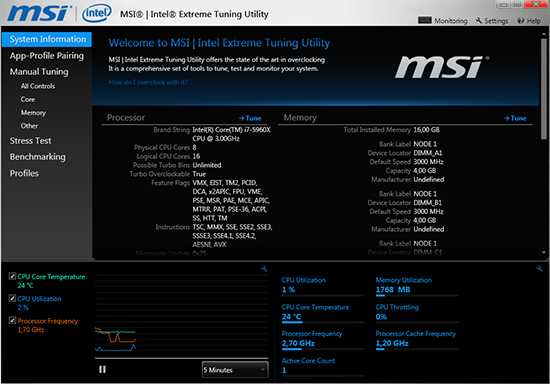Open Manual Tuning section
This screenshot has height=384, width=550.
39,72
